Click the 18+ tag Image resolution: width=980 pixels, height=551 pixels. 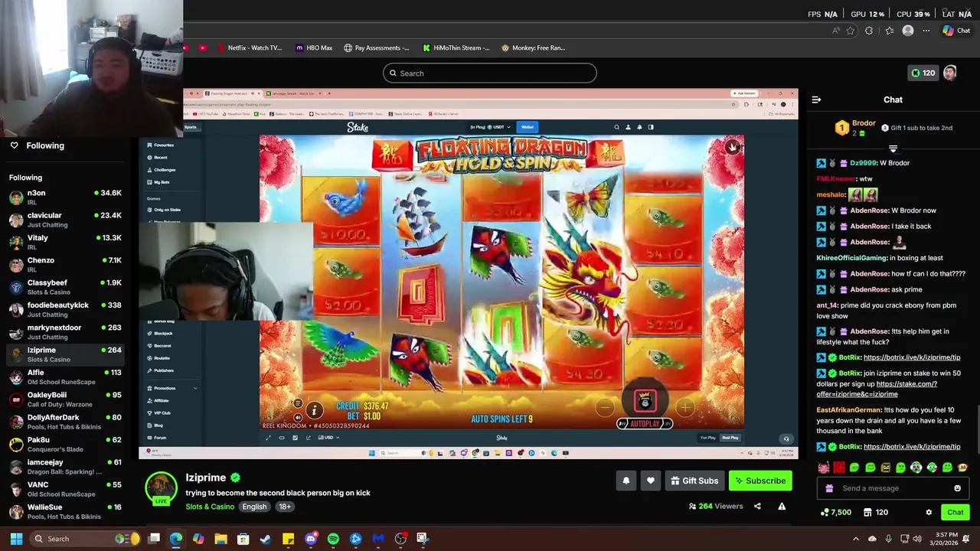point(285,507)
